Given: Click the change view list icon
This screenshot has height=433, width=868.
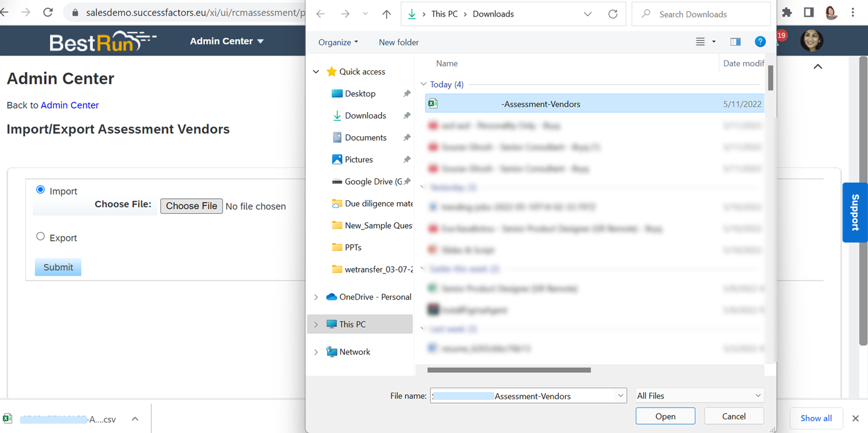Looking at the screenshot, I should click(x=700, y=42).
